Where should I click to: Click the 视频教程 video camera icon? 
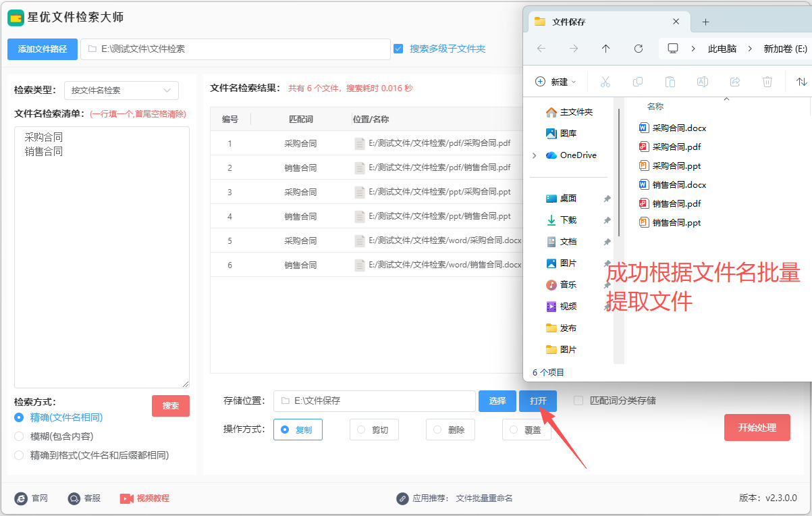[x=126, y=498]
